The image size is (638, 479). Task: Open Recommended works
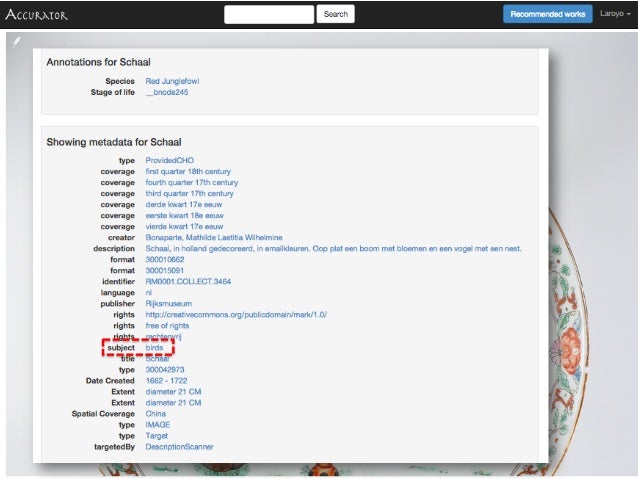pyautogui.click(x=548, y=14)
